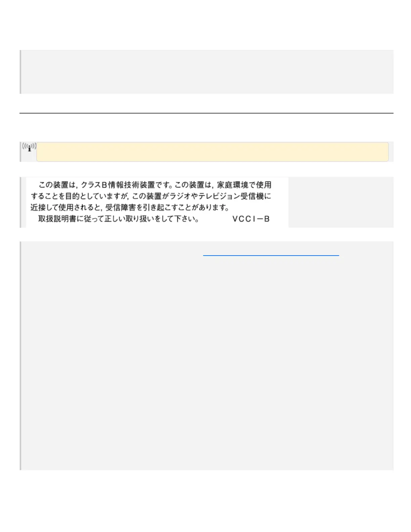Click the yellow note box

coord(212,152)
